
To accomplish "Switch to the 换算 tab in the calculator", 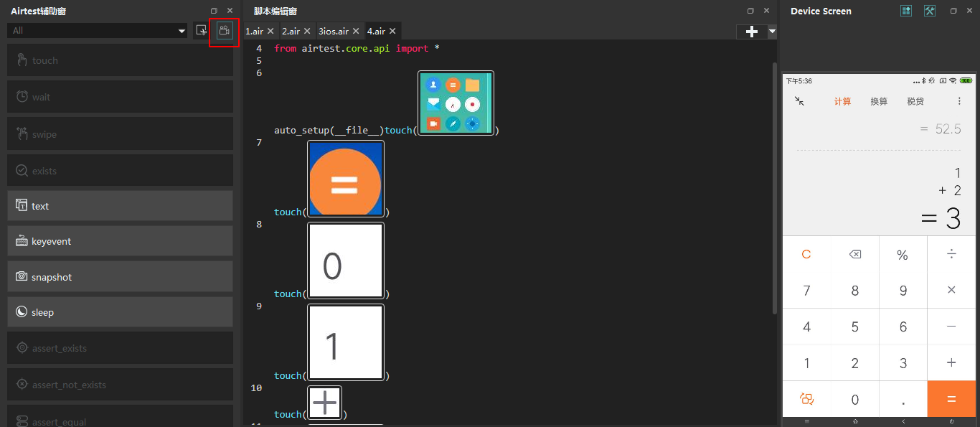I will tap(879, 101).
